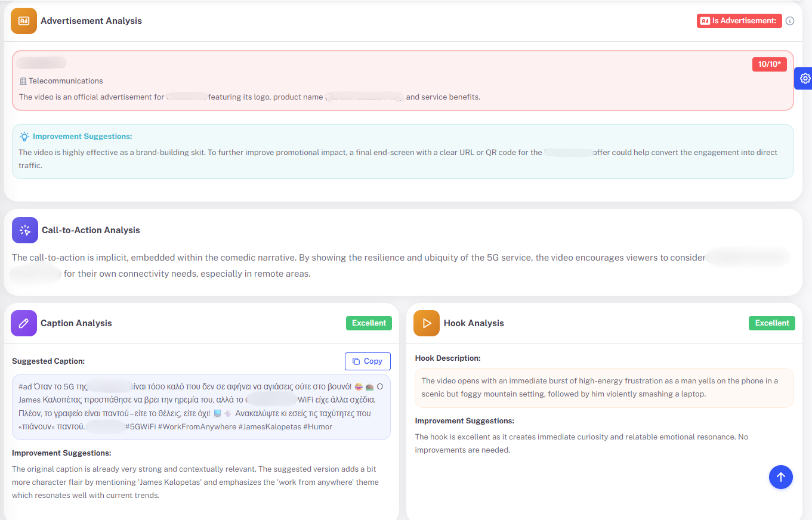The width and height of the screenshot is (812, 520).
Task: Click the lightbulb Improvement Suggestions icon
Action: [24, 137]
